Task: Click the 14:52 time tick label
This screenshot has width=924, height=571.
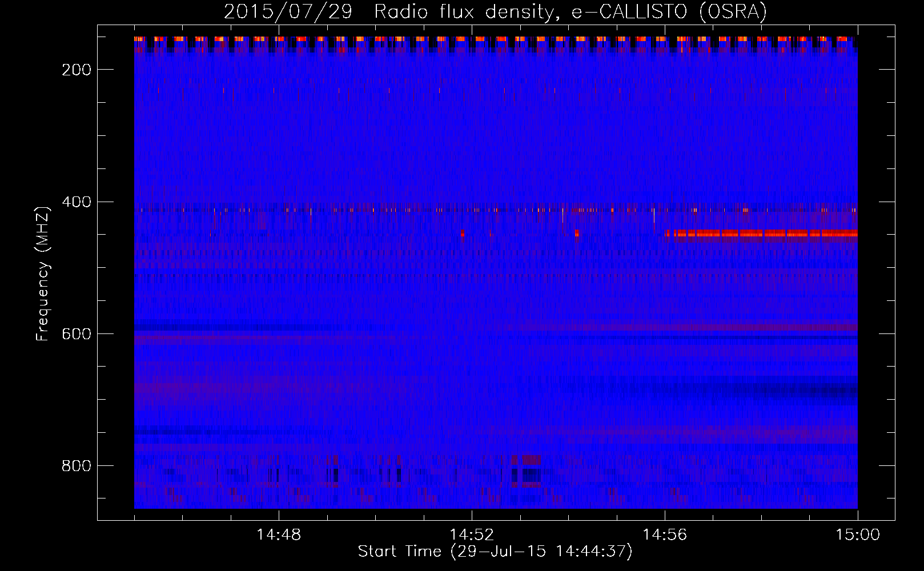Action: (472, 535)
